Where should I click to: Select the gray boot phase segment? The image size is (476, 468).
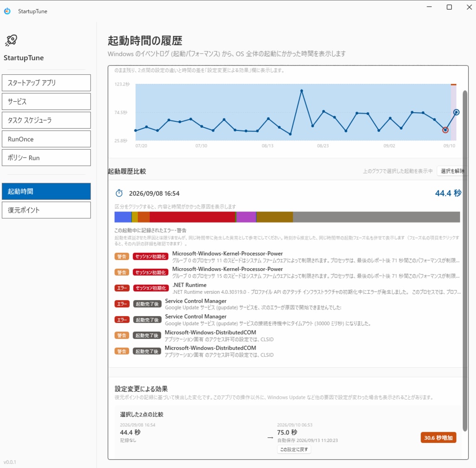pos(377,217)
